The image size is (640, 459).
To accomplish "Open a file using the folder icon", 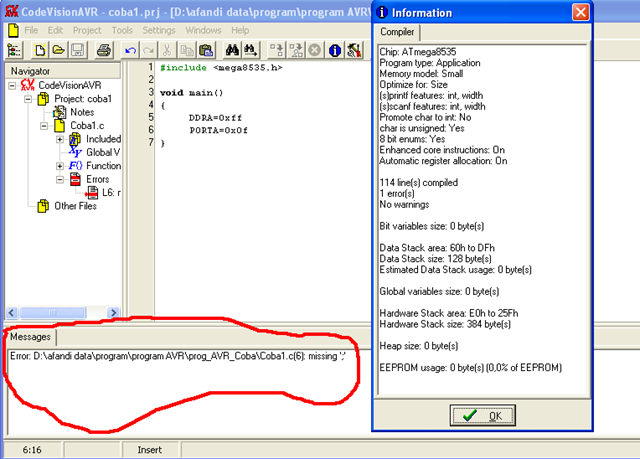I will pyautogui.click(x=59, y=51).
